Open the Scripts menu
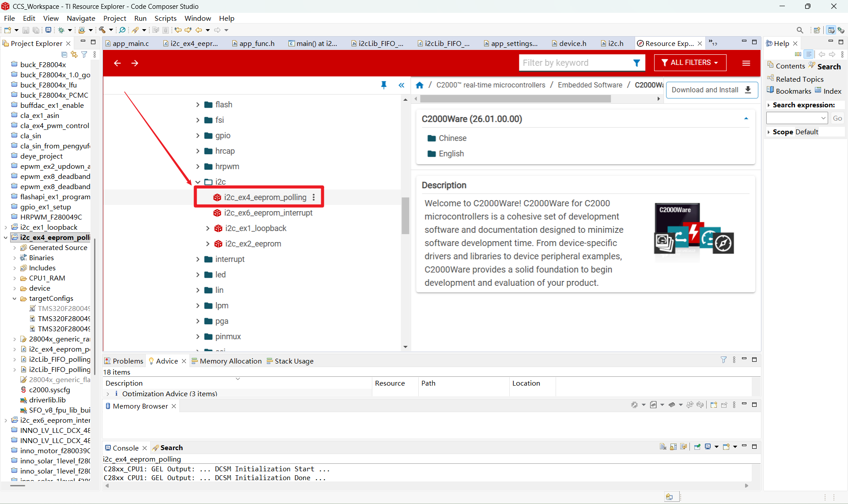The width and height of the screenshot is (848, 504). coord(166,19)
